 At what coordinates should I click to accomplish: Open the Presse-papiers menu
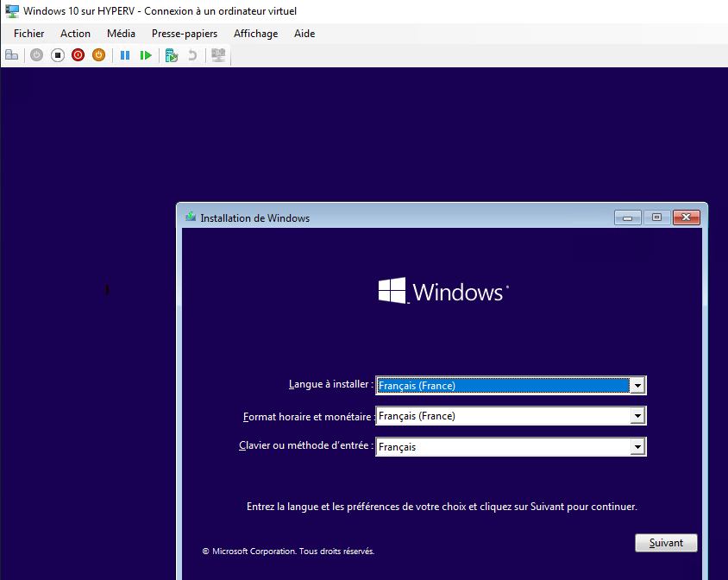pos(185,34)
